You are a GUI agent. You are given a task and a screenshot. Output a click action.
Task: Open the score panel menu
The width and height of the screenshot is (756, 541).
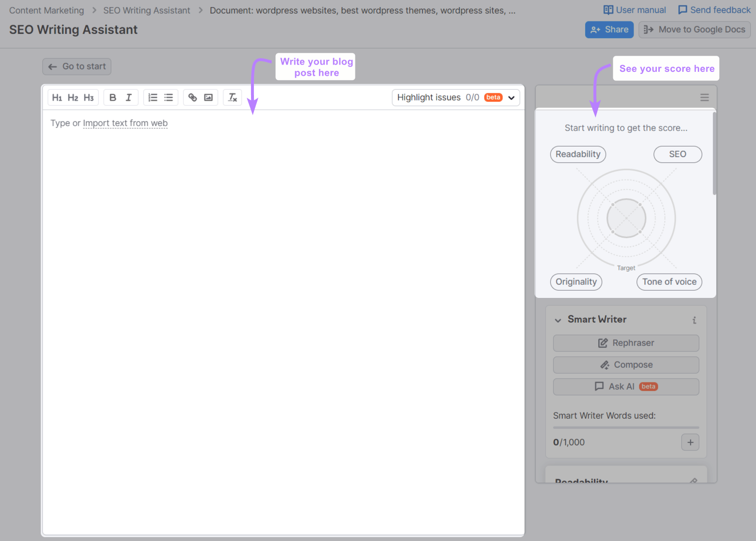[705, 97]
